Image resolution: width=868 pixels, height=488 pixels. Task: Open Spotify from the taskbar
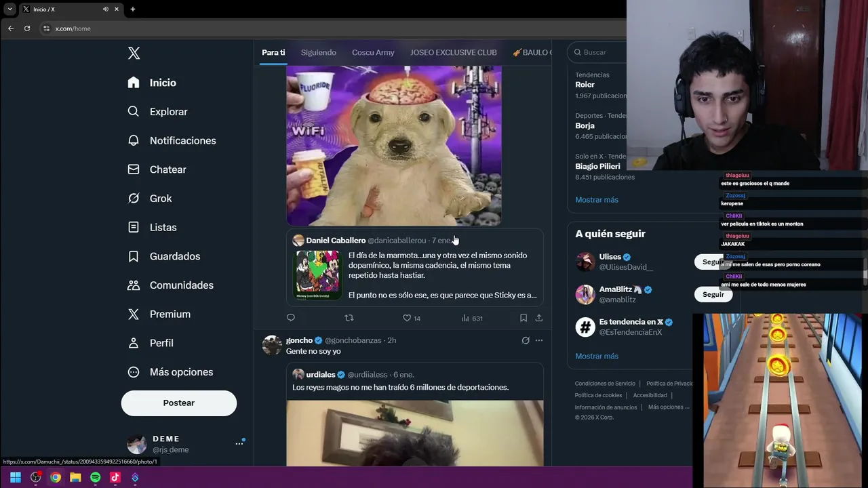[96, 477]
